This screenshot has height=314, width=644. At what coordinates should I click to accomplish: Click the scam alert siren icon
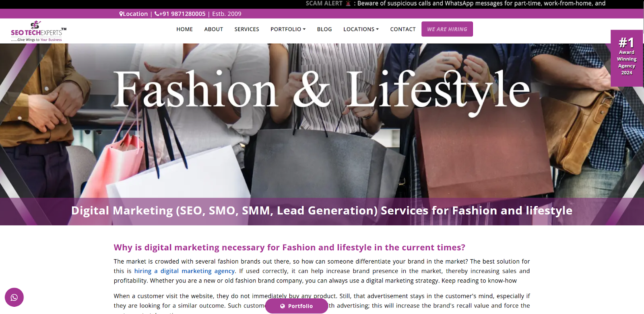(x=348, y=3)
